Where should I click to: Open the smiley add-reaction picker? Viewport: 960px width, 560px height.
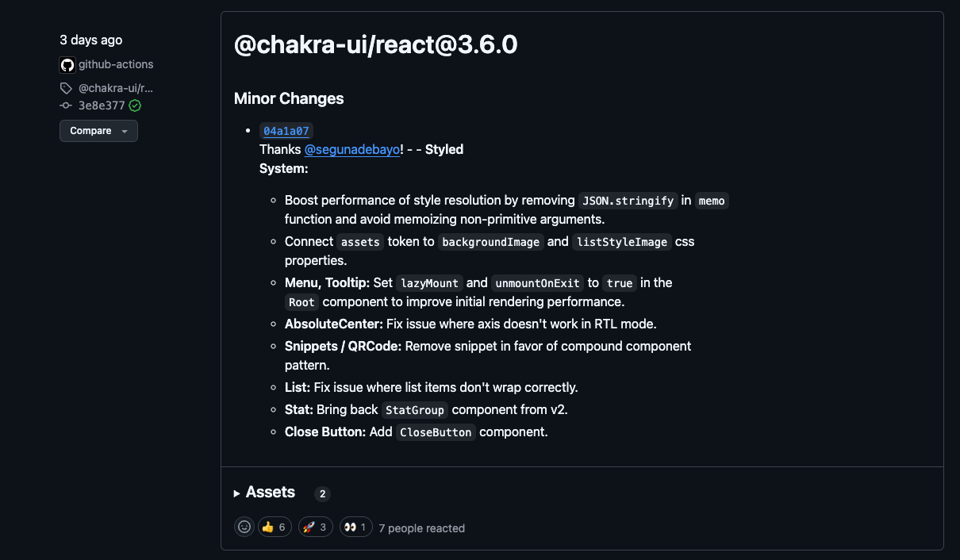[244, 527]
